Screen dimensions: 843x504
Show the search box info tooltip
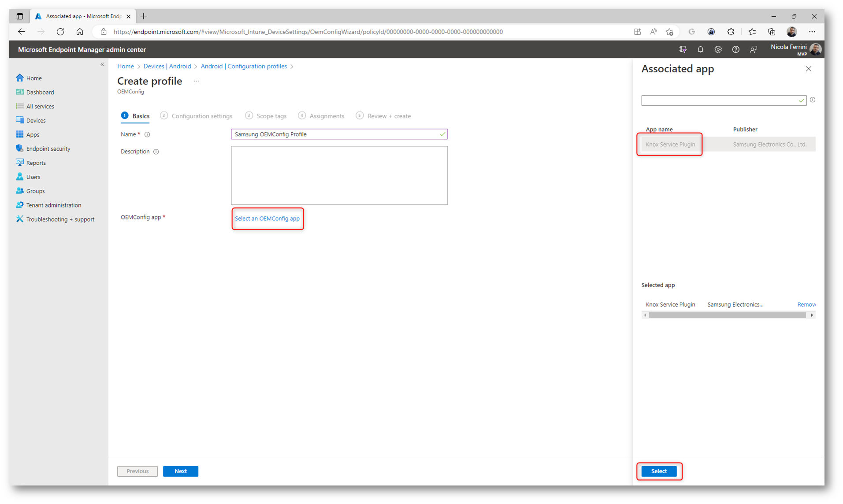813,100
